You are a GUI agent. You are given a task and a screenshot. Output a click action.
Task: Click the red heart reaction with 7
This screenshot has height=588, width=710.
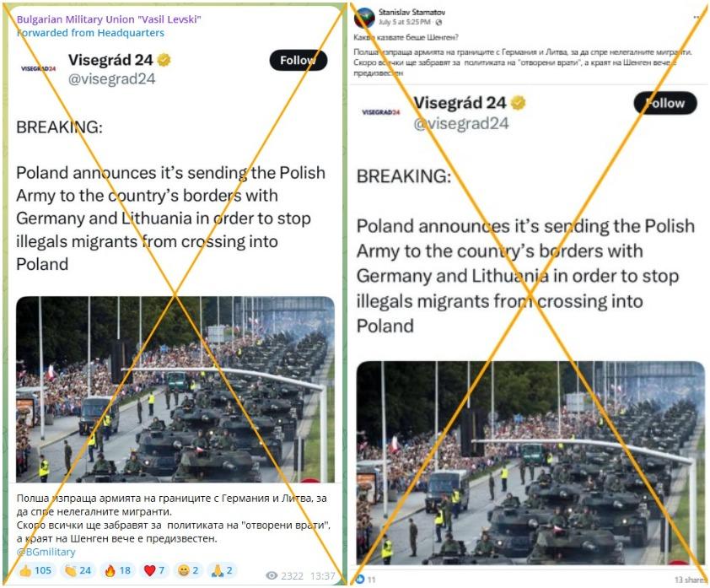coord(154,570)
